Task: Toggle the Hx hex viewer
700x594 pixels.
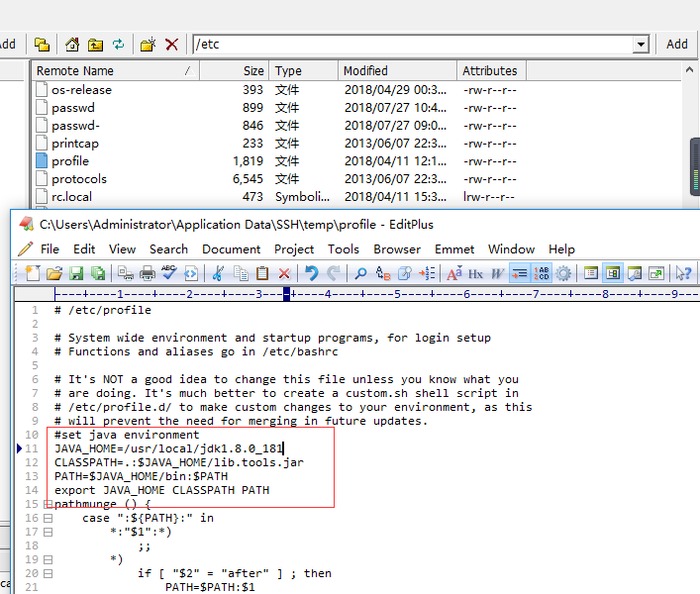Action: [475, 273]
